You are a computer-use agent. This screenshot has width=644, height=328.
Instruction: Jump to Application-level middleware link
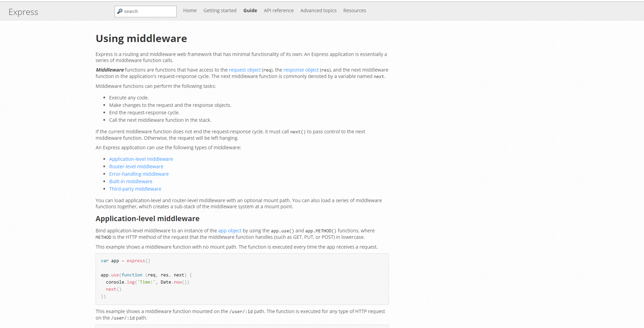point(141,159)
